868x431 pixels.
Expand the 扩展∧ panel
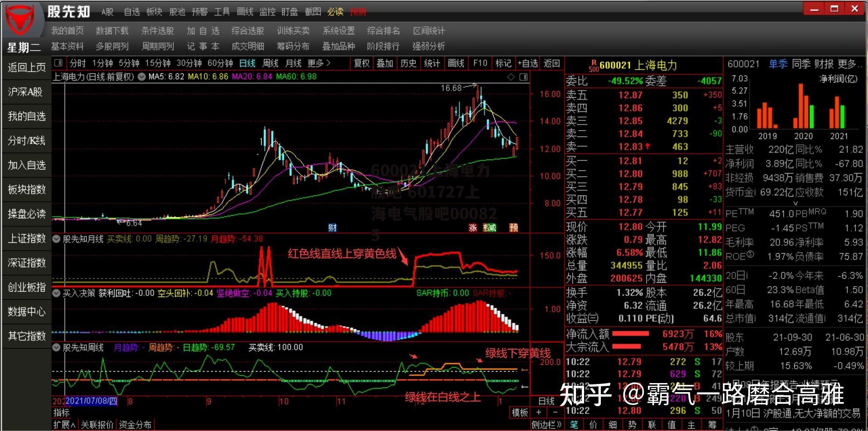65,425
